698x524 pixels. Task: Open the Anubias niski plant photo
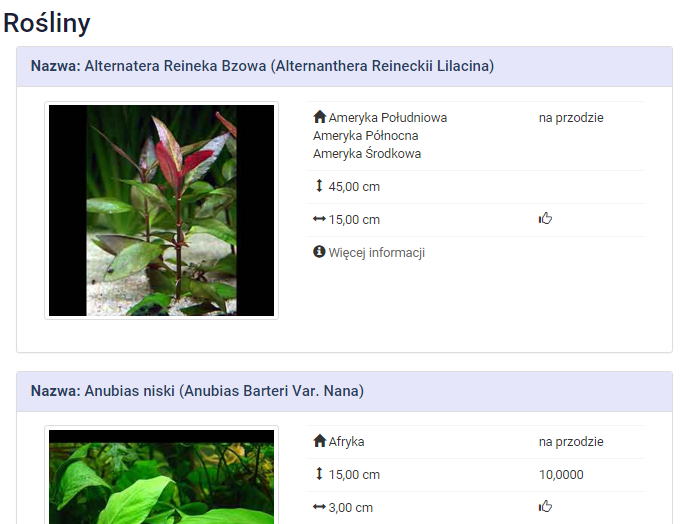pos(162,475)
